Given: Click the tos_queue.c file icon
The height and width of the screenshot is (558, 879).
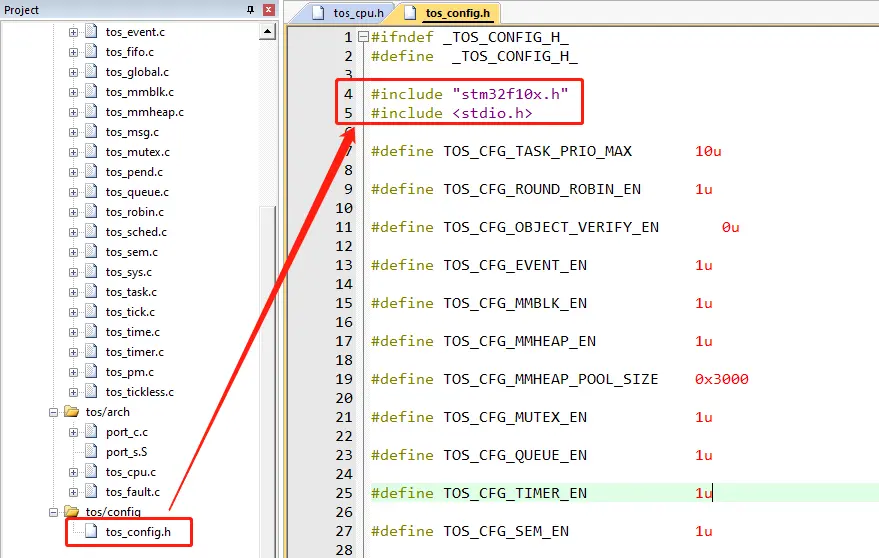Looking at the screenshot, I should click(91, 192).
